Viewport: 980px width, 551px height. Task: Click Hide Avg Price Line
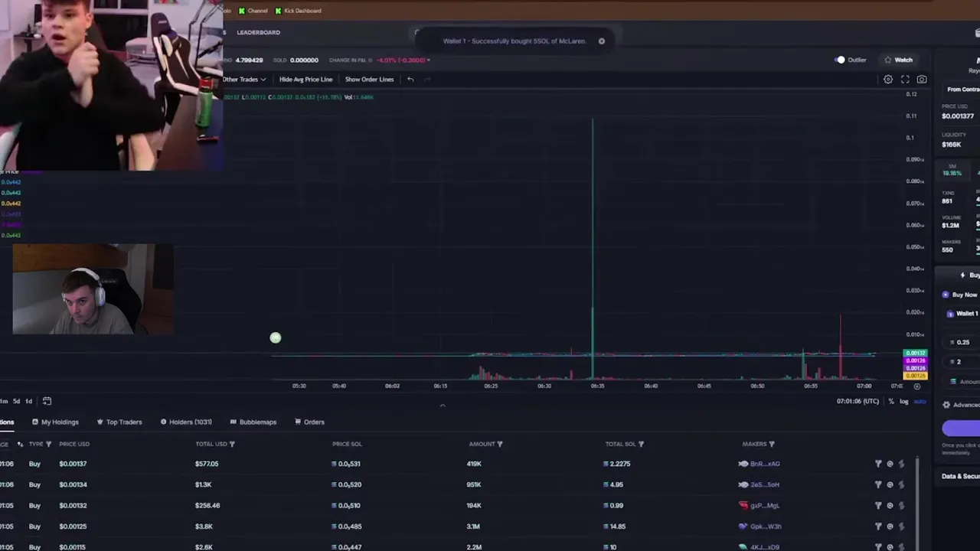(305, 80)
